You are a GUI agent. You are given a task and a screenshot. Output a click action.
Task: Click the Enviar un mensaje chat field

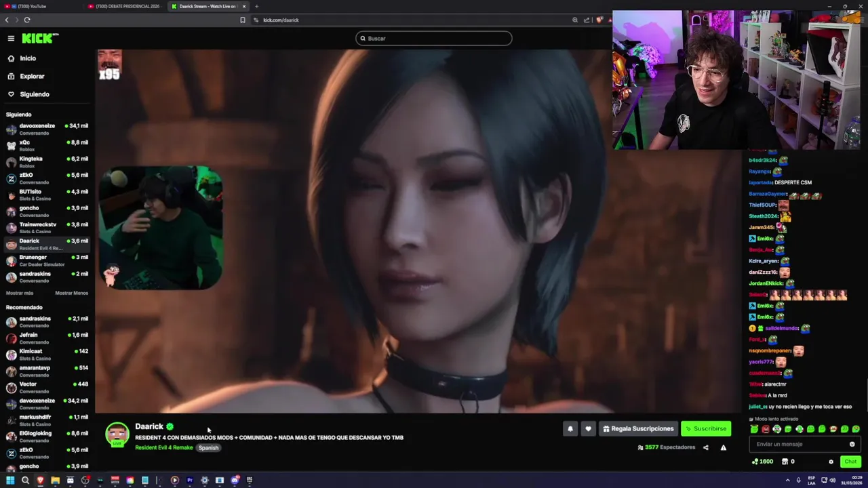pyautogui.click(x=799, y=444)
